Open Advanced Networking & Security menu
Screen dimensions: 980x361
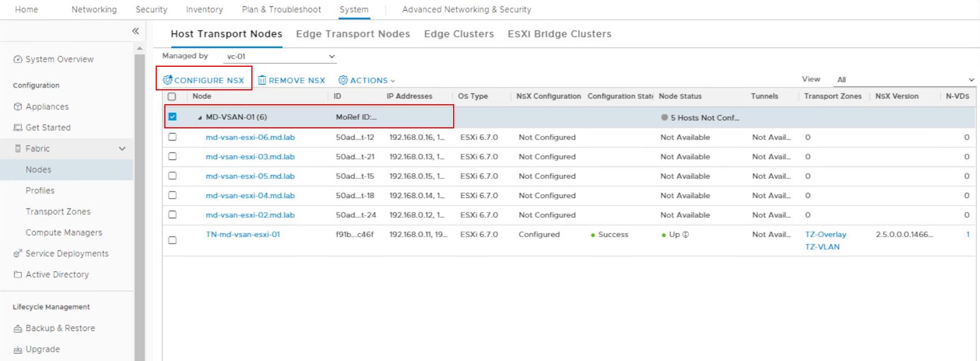pos(467,10)
